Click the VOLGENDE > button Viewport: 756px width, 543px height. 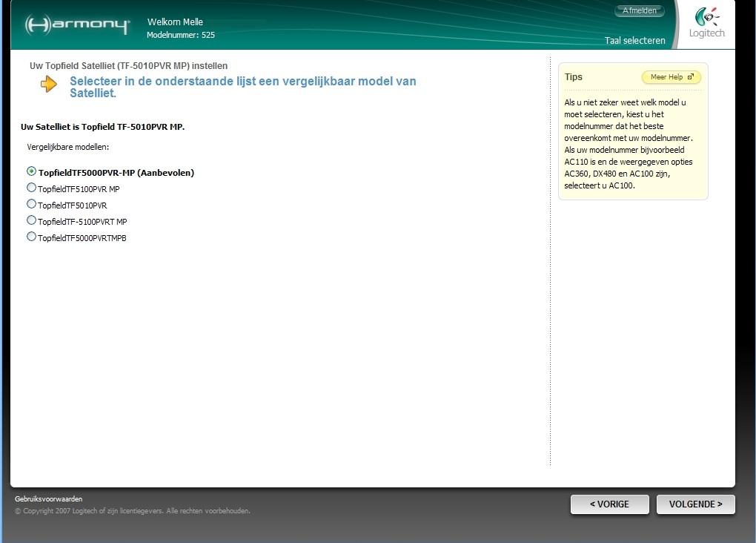click(696, 504)
